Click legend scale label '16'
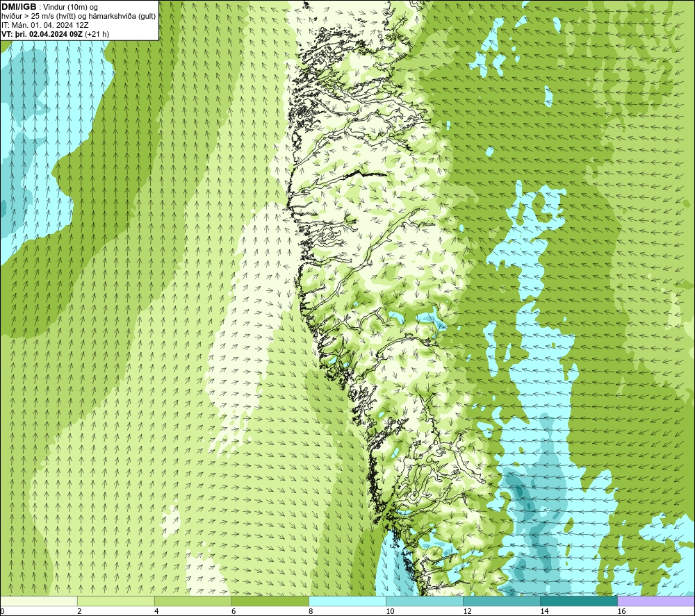Screen dimensions: 695x616 [x=621, y=612]
